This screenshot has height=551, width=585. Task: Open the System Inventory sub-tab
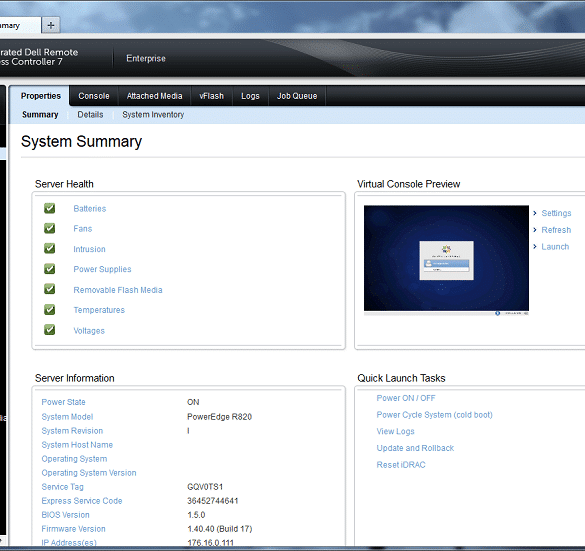153,115
